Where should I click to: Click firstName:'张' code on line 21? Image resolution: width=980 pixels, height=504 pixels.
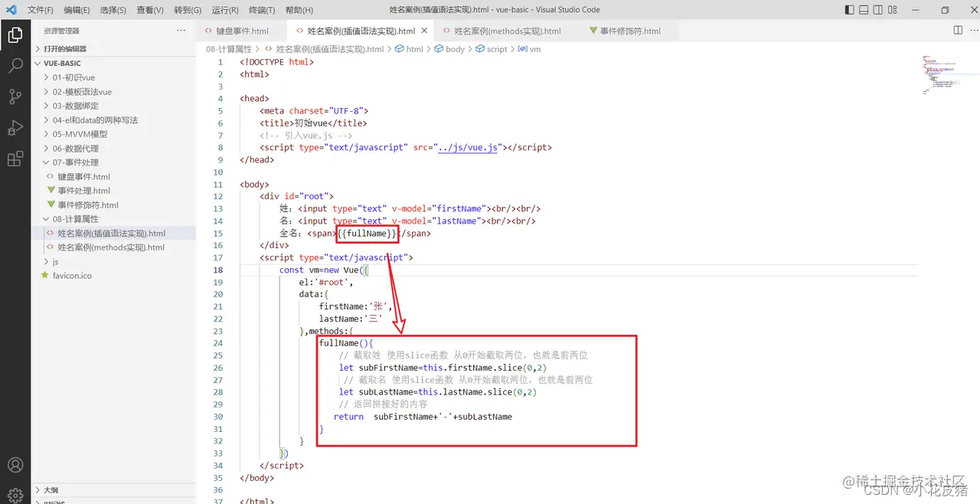(355, 306)
